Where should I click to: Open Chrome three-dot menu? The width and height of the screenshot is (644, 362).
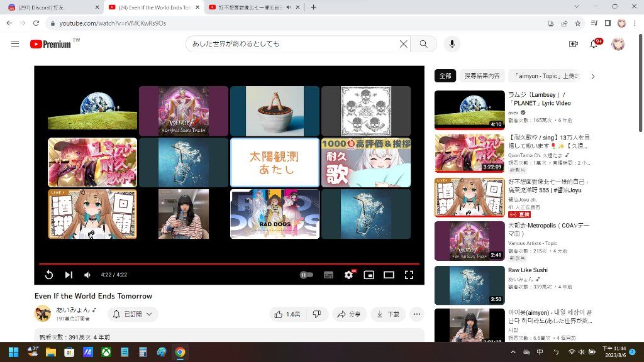coord(635,23)
